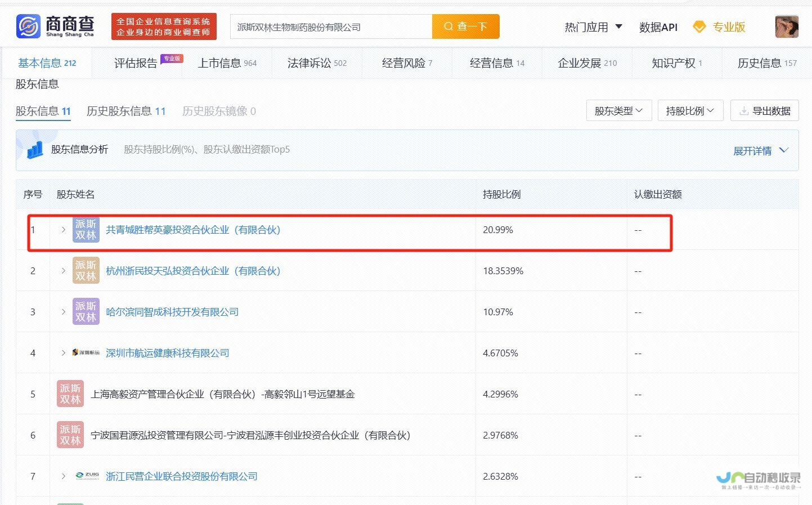Click the 导出数据 export button
Screen dimensions: 812x505
tap(764, 110)
